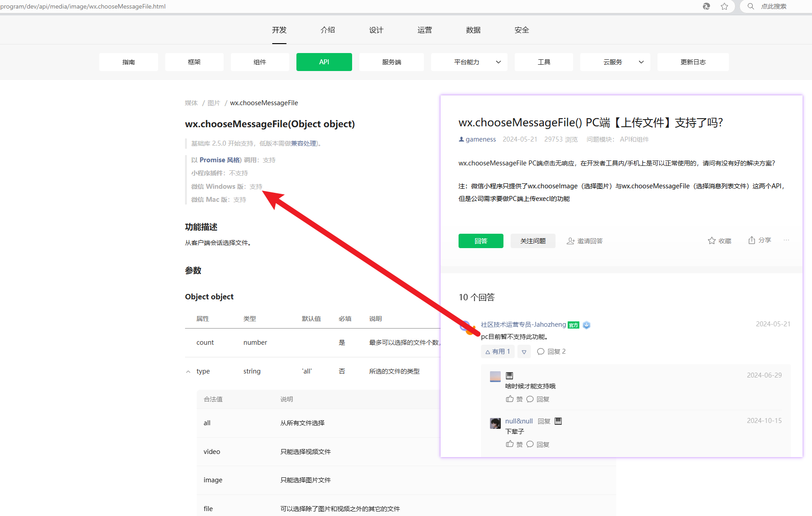Image resolution: width=812 pixels, height=516 pixels.
Task: Open the 服务端 section
Action: click(392, 62)
